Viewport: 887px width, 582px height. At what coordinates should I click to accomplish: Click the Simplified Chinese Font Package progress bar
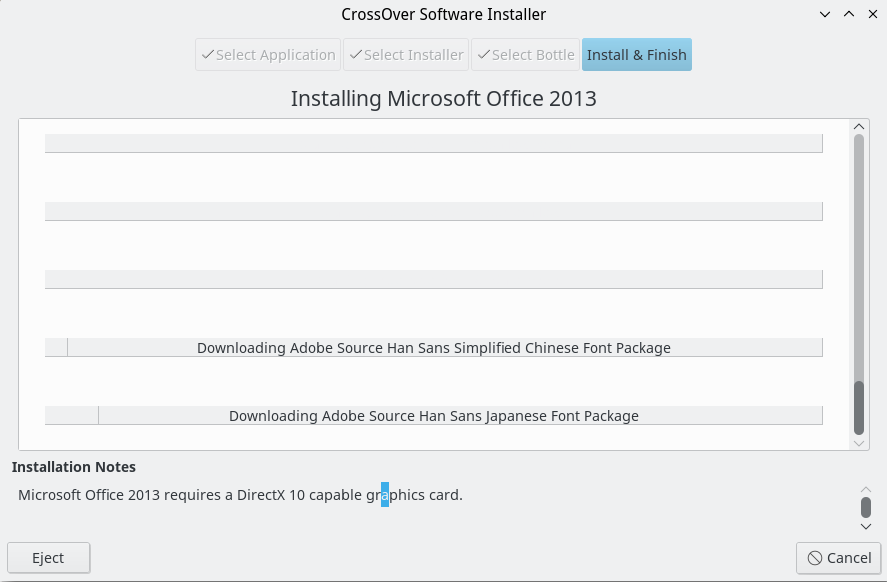[434, 347]
